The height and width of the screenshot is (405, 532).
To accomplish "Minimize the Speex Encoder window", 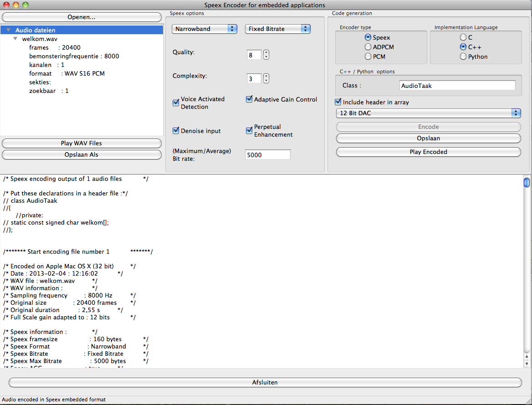I will tap(15, 5).
